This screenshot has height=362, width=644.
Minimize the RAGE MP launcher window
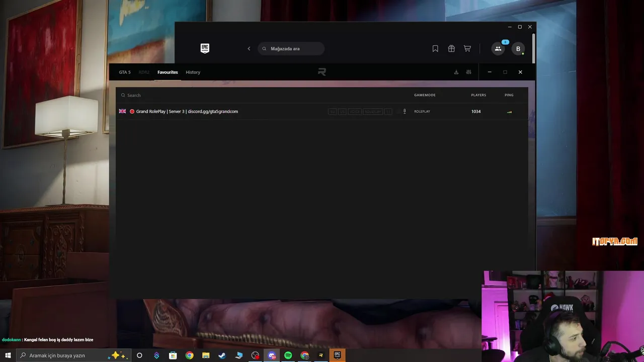490,72
